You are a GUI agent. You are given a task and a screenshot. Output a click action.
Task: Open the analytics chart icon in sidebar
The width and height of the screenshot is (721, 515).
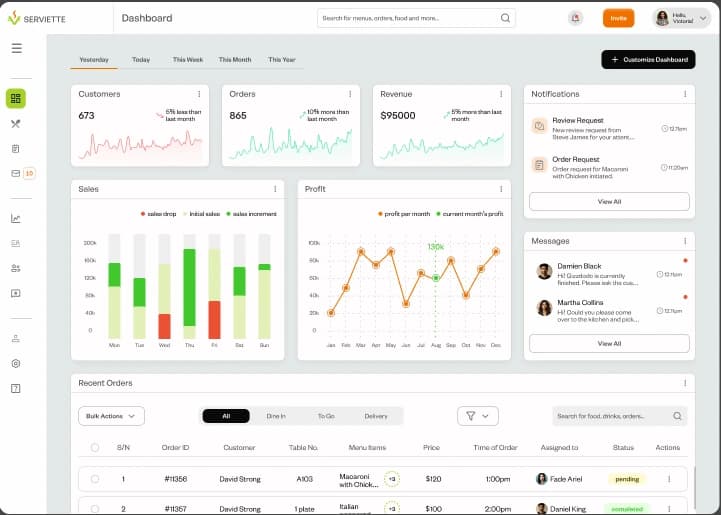pos(16,218)
